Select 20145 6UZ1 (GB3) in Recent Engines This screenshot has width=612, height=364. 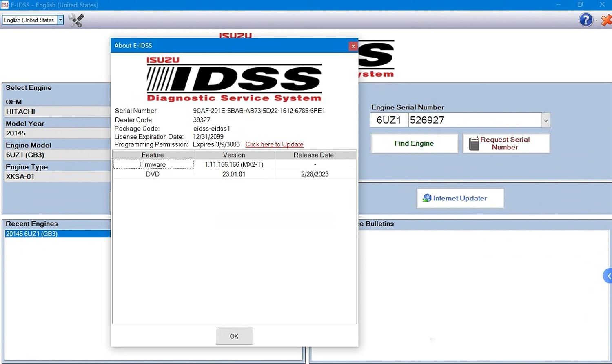click(32, 234)
